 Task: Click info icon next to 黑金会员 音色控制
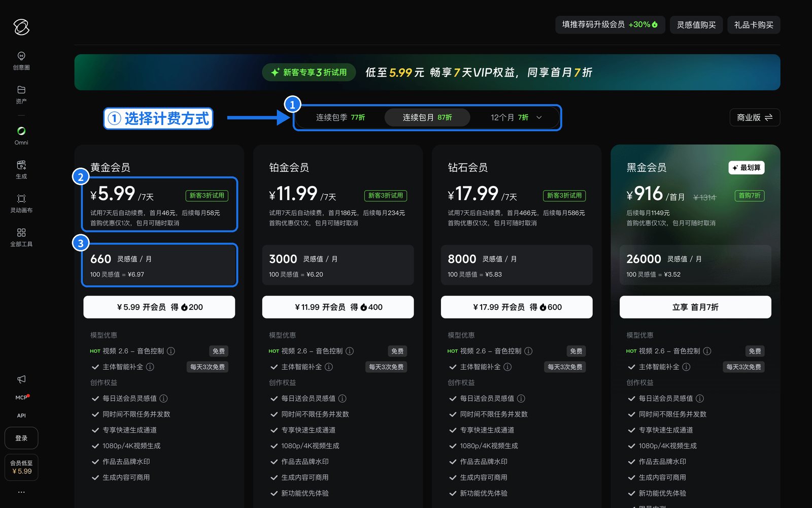click(707, 351)
